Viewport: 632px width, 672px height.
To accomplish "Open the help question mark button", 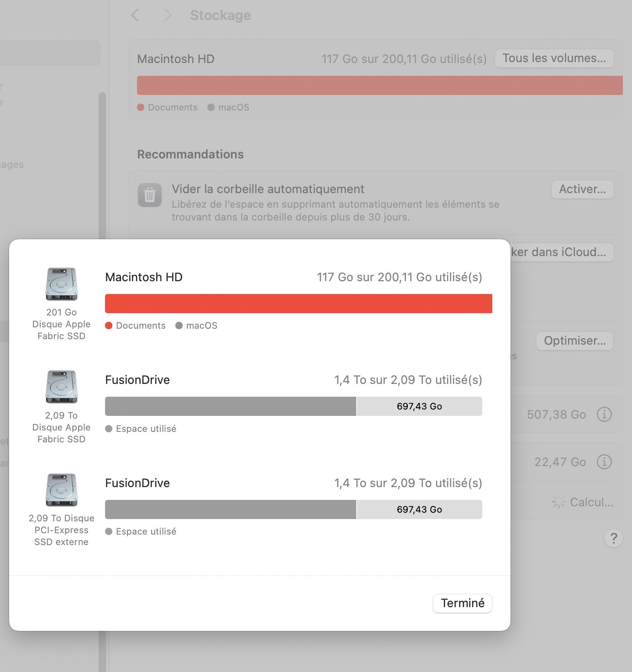I will [x=613, y=539].
